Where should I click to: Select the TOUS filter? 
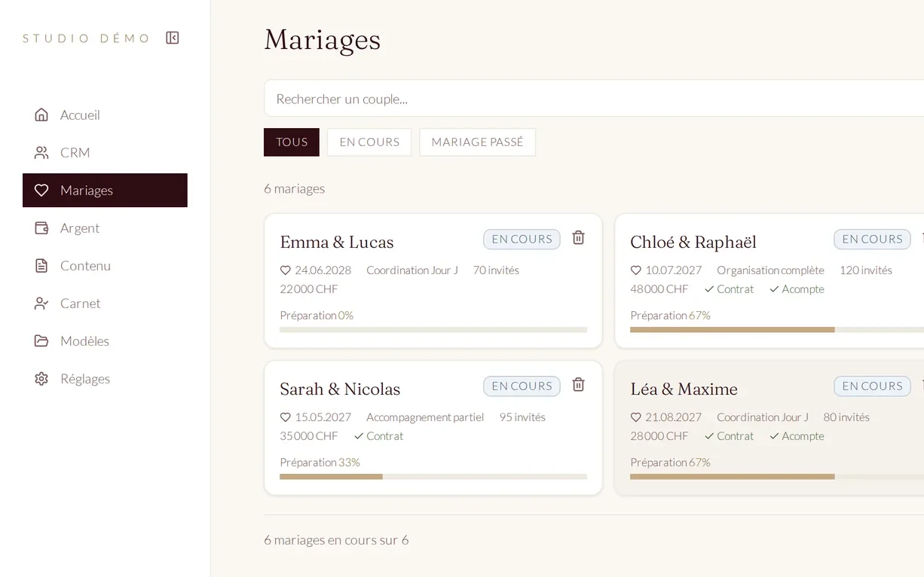pyautogui.click(x=292, y=142)
